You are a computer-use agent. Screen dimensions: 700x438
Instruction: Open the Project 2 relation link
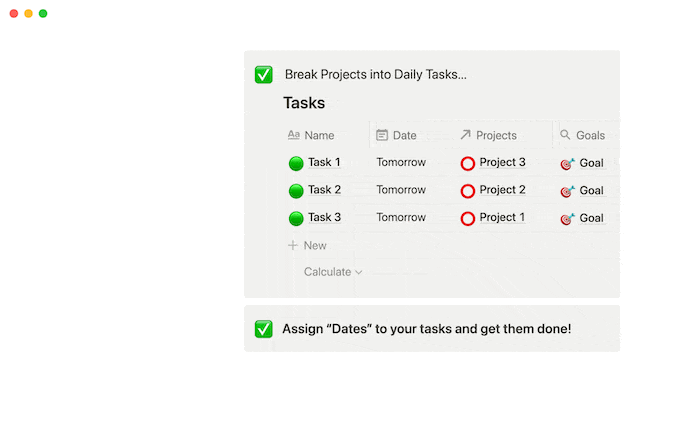point(502,190)
